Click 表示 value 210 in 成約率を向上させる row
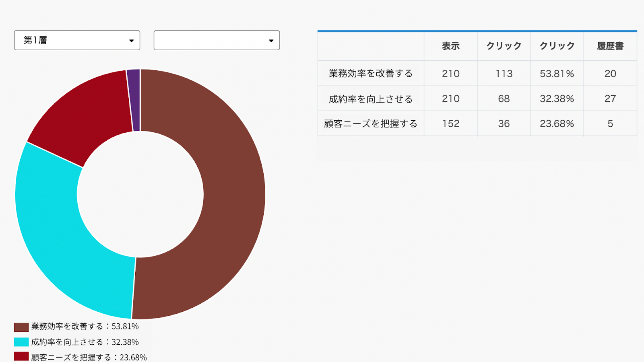 pyautogui.click(x=450, y=99)
